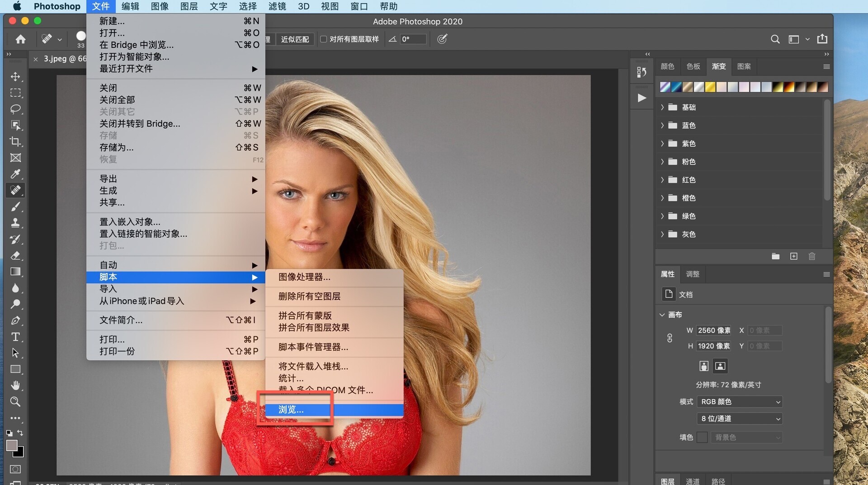The height and width of the screenshot is (485, 868).
Task: Select the History Brush tool
Action: click(x=15, y=239)
